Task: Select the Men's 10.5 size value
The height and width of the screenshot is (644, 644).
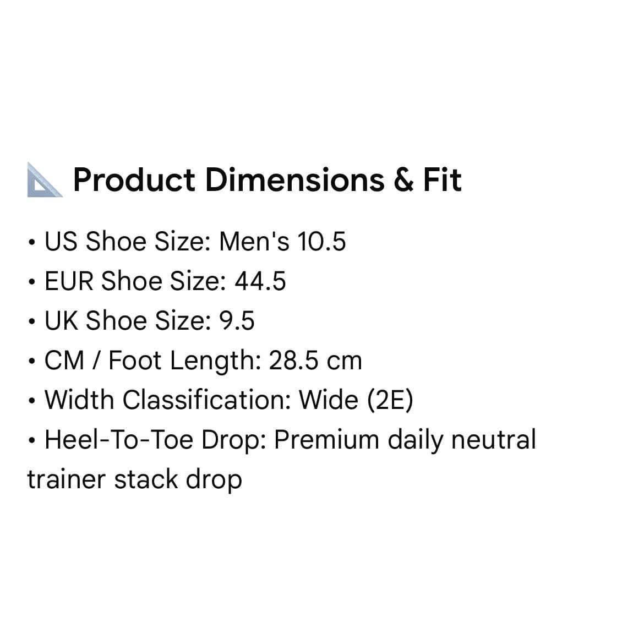Action: tap(282, 241)
